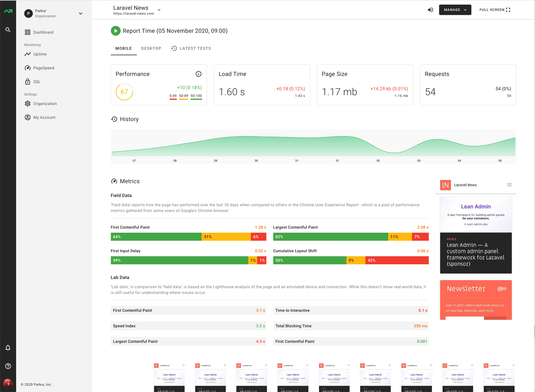The width and height of the screenshot is (535, 392).
Task: Open the notifications bell
Action: pos(8,348)
